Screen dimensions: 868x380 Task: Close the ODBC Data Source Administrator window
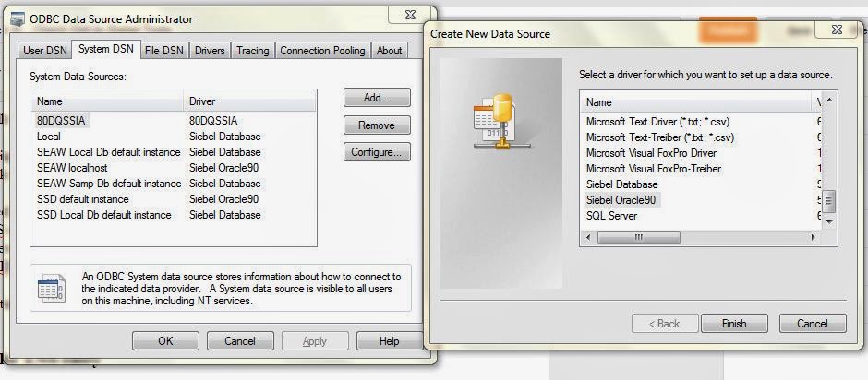pos(410,15)
